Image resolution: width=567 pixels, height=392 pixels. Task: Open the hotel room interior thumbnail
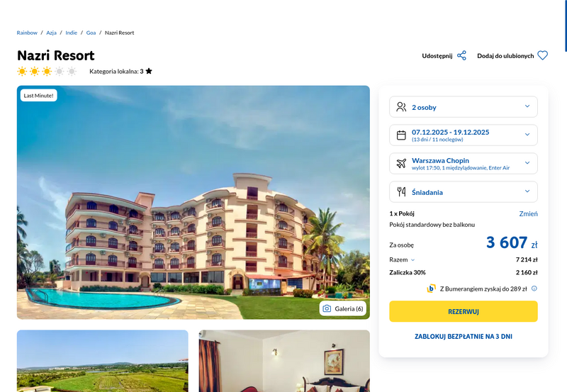point(284,361)
